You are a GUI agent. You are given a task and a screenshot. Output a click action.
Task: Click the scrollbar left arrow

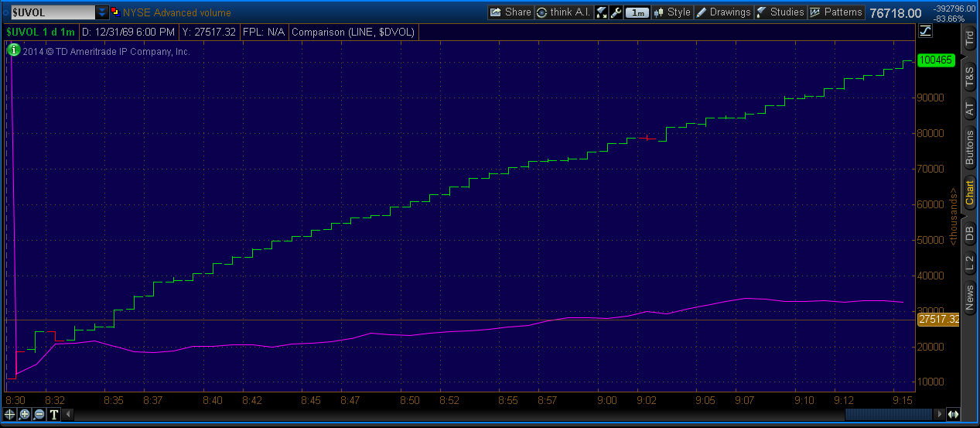click(x=68, y=414)
